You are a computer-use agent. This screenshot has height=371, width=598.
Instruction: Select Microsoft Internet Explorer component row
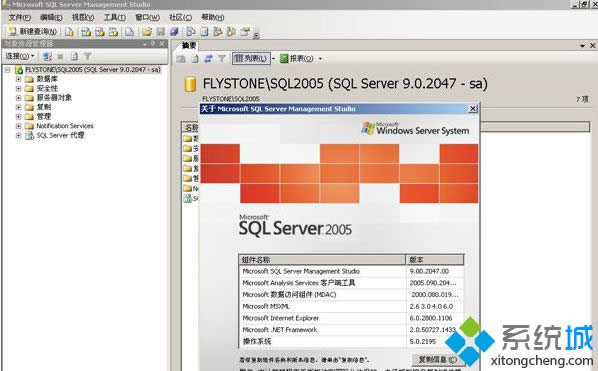(x=351, y=318)
